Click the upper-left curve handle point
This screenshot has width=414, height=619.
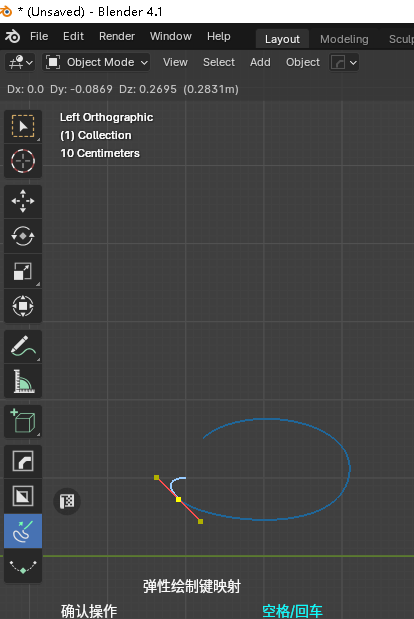[156, 478]
